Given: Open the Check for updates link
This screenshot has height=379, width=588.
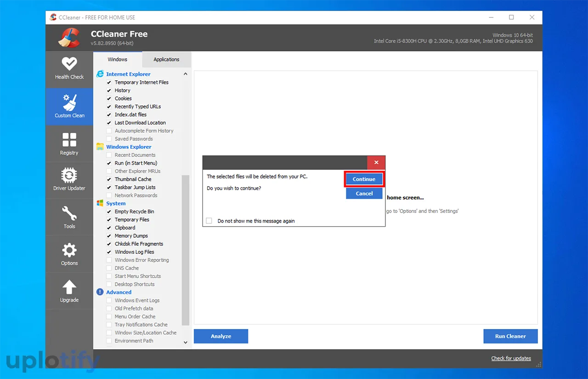Looking at the screenshot, I should (511, 358).
